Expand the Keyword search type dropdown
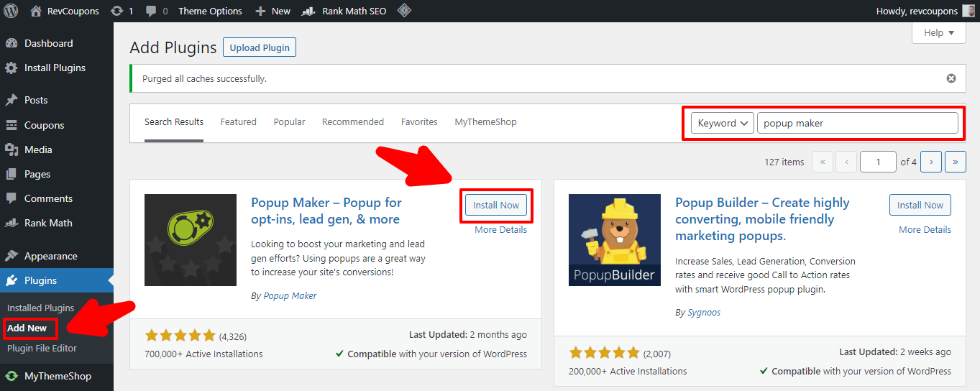980x391 pixels. click(x=722, y=123)
